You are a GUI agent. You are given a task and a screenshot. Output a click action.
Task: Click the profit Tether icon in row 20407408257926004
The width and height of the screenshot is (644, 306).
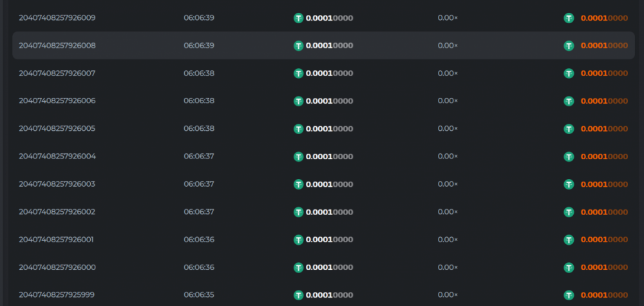pos(569,157)
